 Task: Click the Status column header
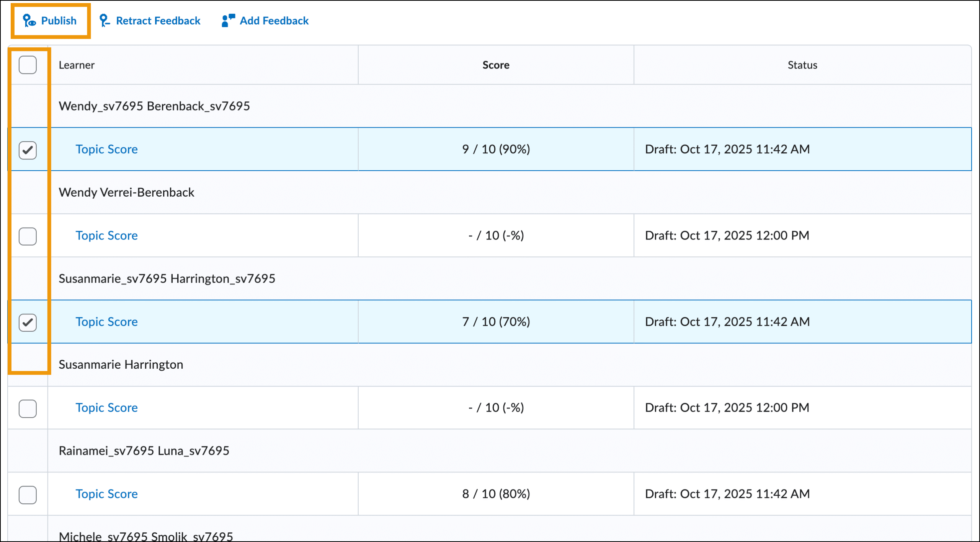tap(802, 65)
